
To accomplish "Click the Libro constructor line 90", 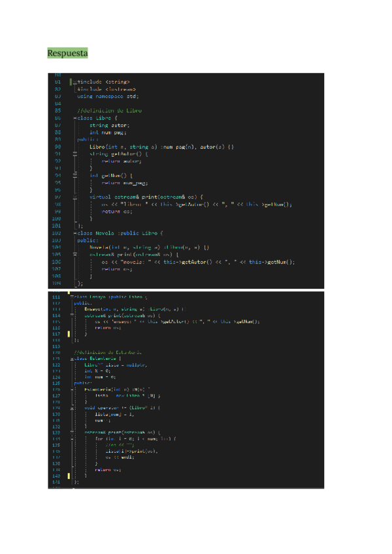I will pos(161,146).
